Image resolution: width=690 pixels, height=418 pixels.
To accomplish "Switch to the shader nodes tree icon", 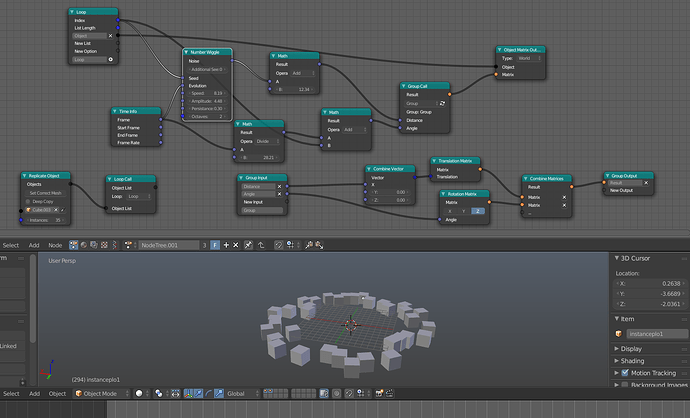I will click(84, 245).
